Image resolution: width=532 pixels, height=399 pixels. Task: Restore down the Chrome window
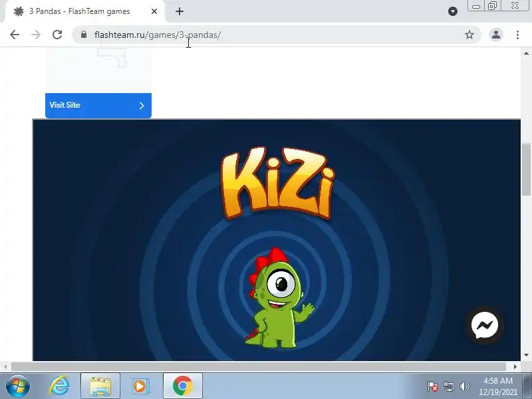[x=492, y=6]
